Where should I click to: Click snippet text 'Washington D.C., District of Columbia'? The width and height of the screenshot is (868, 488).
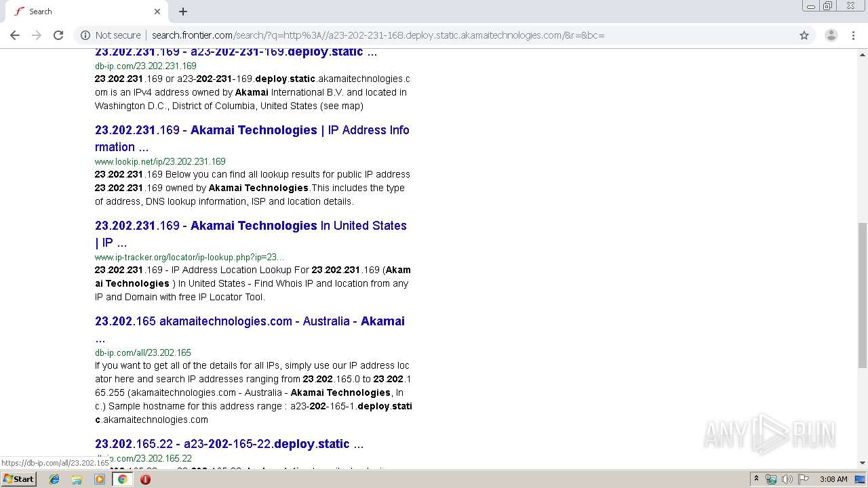[176, 106]
